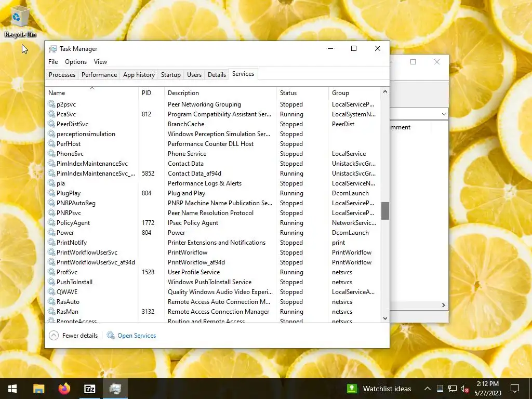The width and height of the screenshot is (532, 399).
Task: Click the gear icon beside PolicyAgent
Action: pyautogui.click(x=51, y=222)
